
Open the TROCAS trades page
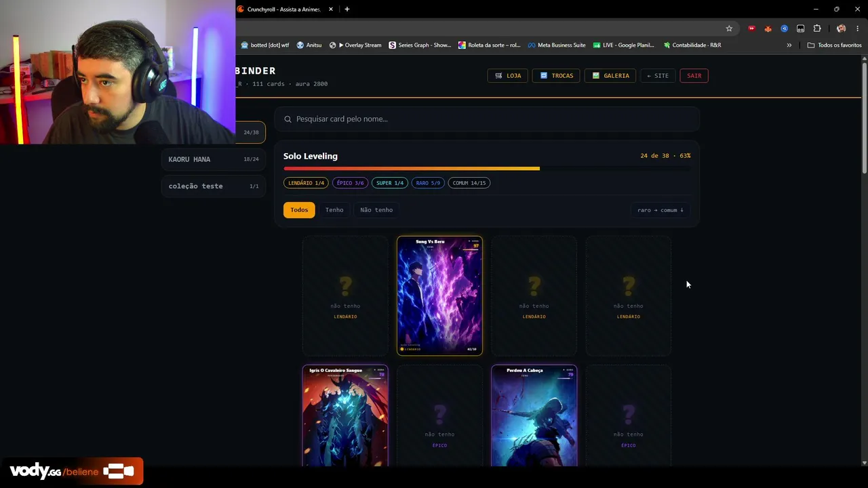[556, 76]
